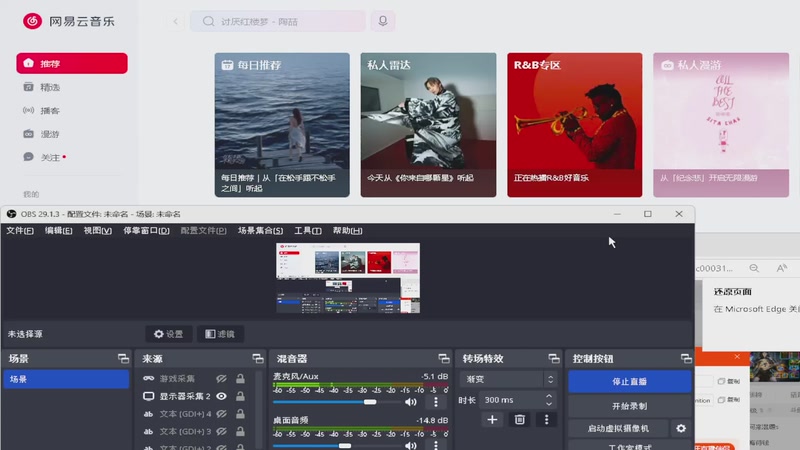Toggle visibility of 游戏采集 source
Screen dimensions: 800x450
click(x=221, y=379)
